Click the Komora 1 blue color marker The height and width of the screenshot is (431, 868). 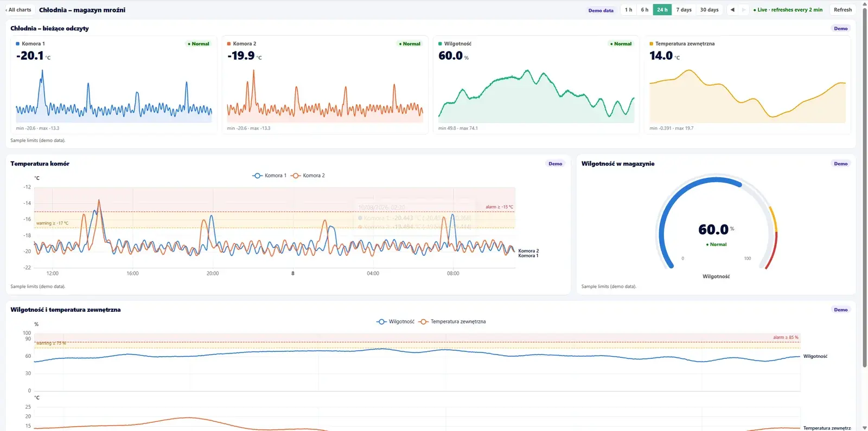click(x=18, y=44)
